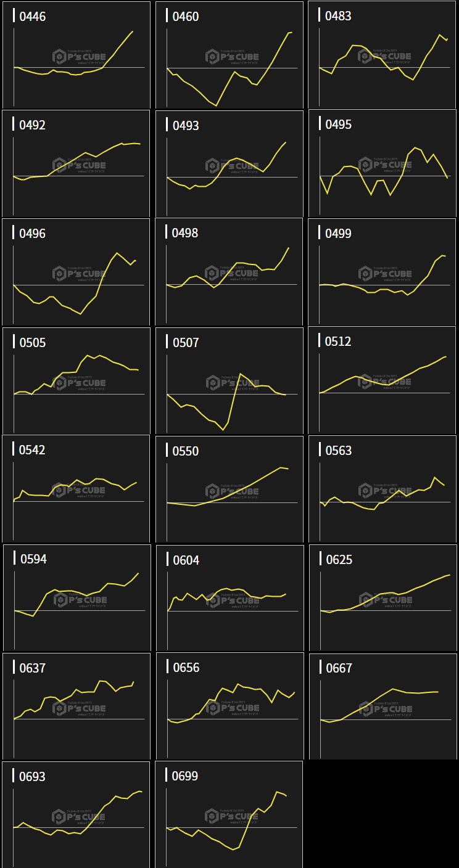The image size is (459, 868).
Task: Open the graph labeled 0550
Action: 229,489
